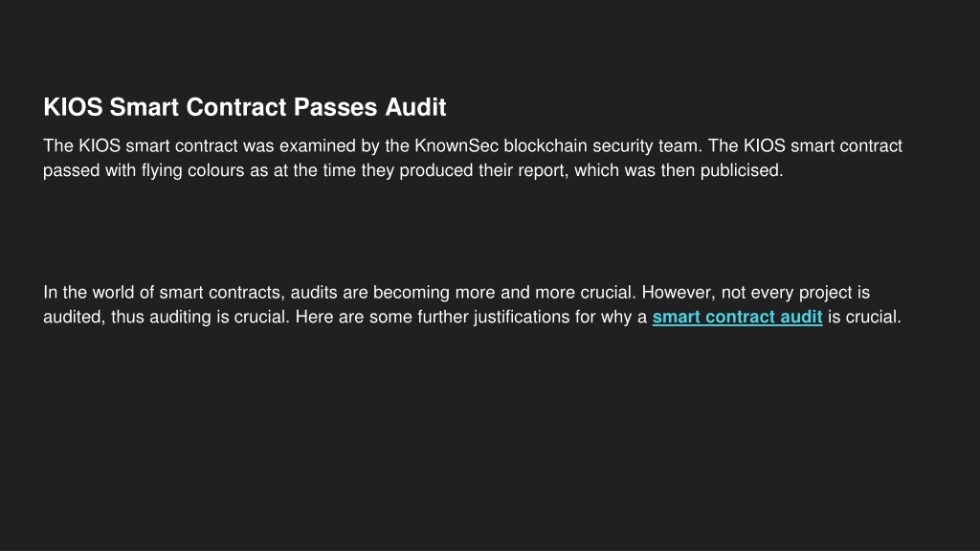
Task: Click the word justifications in second paragraph
Action: 522,317
